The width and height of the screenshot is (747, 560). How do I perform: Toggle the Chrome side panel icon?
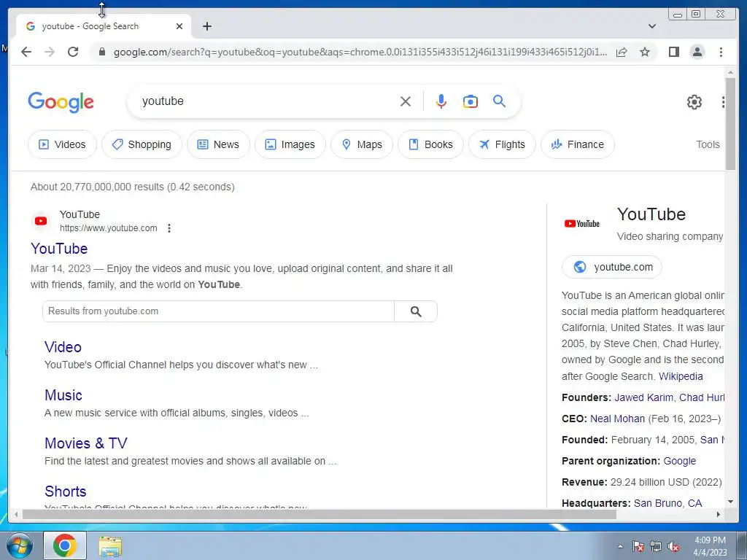(673, 52)
